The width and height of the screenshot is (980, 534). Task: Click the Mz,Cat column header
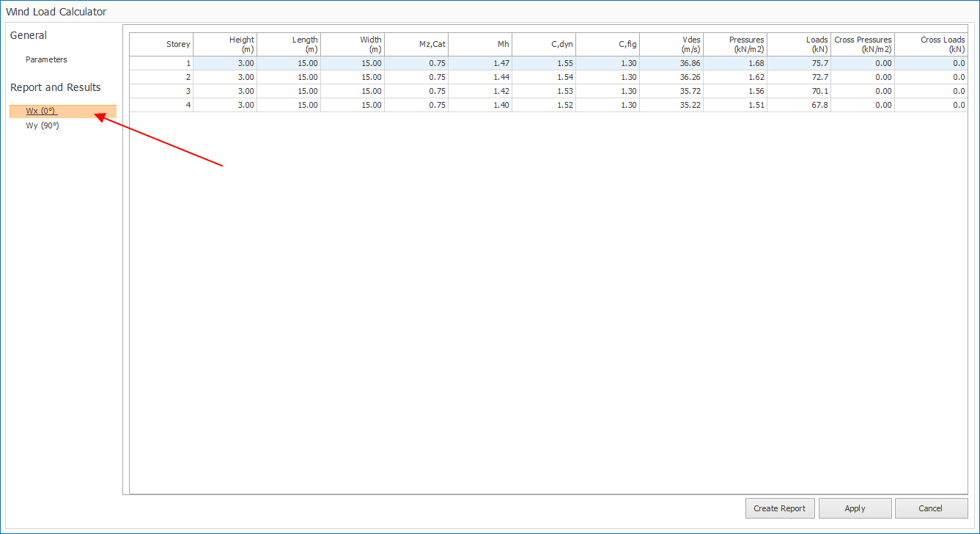pos(416,45)
